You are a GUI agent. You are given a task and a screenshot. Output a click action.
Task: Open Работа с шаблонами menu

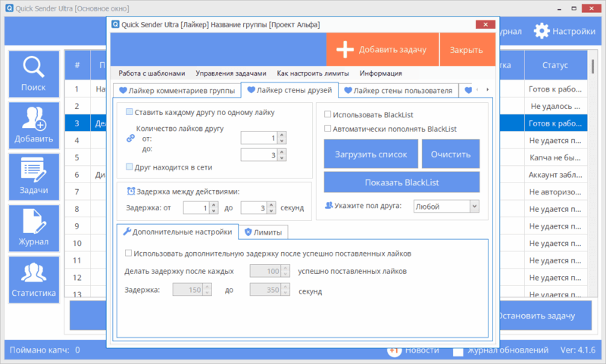pos(151,73)
